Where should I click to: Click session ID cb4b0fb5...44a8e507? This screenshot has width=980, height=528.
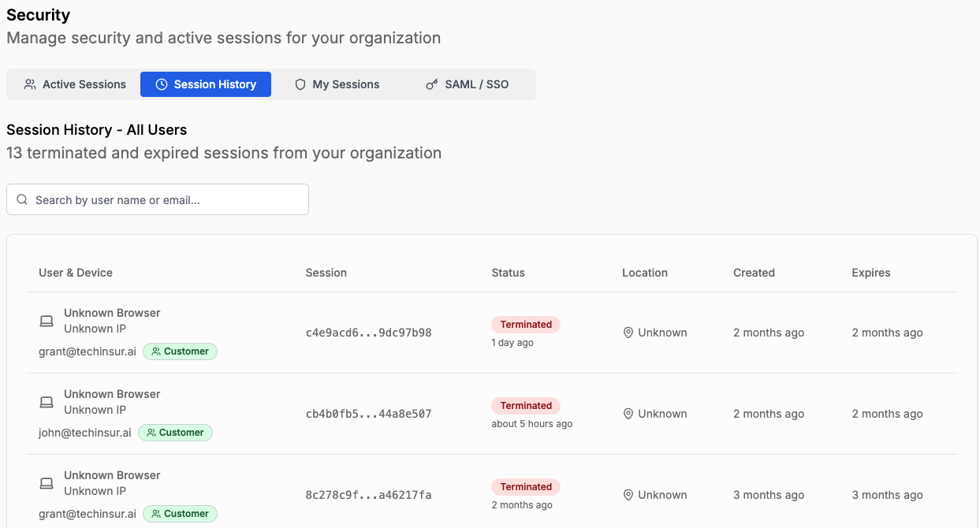[368, 414]
